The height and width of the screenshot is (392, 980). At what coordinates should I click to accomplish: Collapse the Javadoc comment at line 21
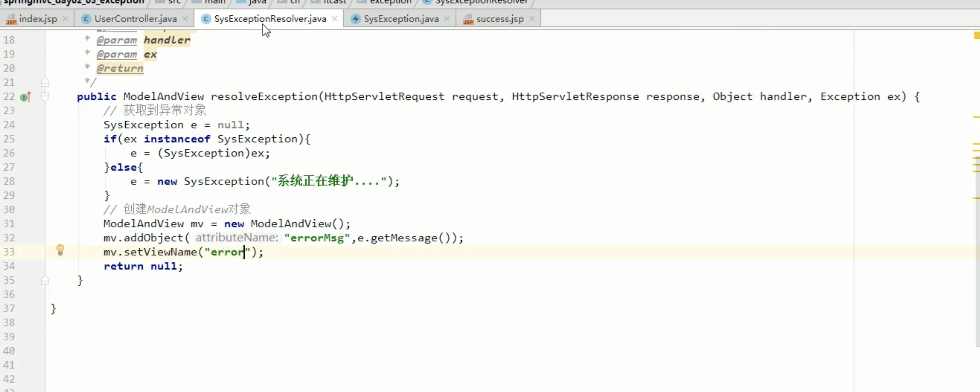coord(45,82)
